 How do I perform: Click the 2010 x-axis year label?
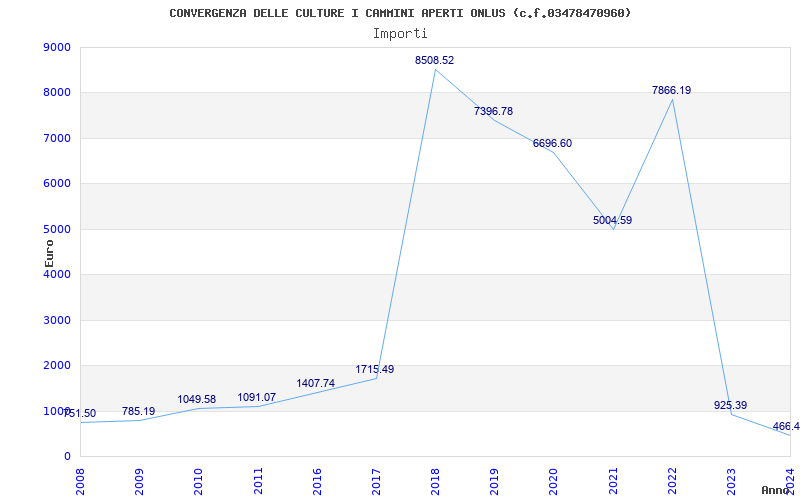[198, 481]
